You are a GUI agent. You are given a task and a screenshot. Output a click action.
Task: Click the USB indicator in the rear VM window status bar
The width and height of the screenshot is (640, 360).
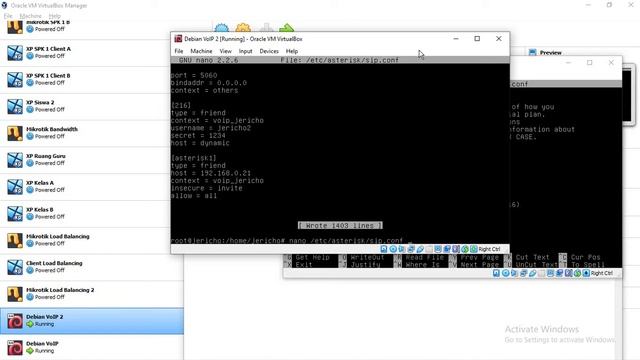[x=533, y=273]
